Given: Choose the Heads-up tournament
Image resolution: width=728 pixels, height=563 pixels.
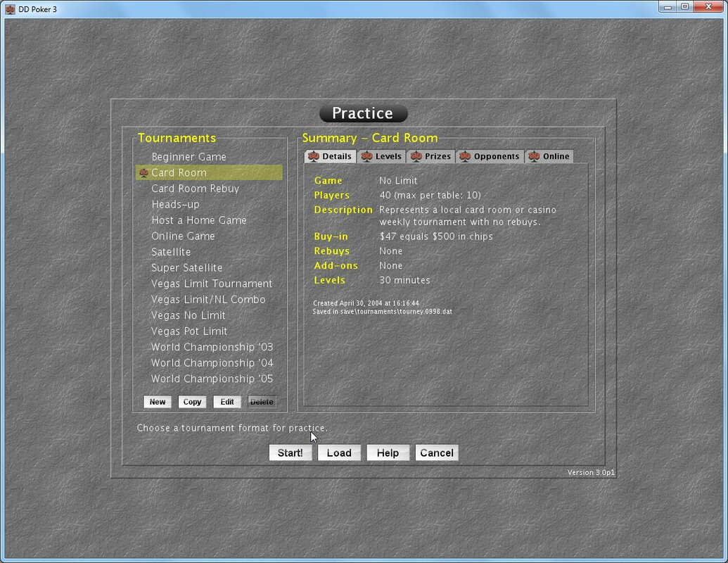Looking at the screenshot, I should [x=209, y=204].
